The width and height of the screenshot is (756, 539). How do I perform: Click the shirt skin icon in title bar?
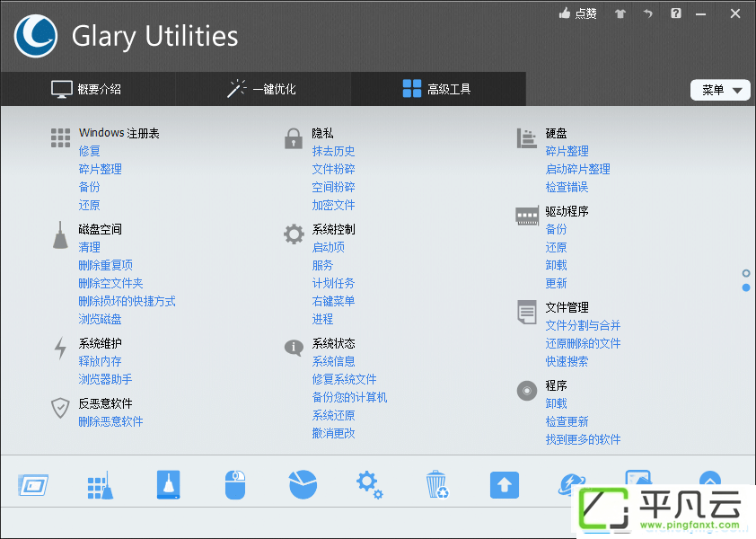coord(620,13)
